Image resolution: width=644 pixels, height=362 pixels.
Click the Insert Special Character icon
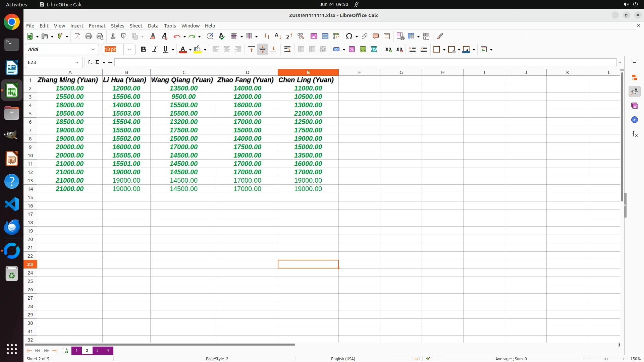pos(349,36)
